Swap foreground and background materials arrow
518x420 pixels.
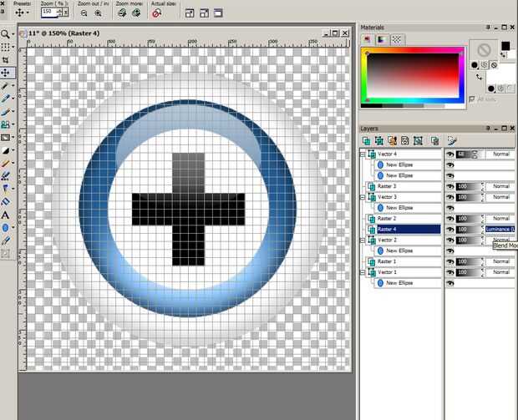pos(479,78)
